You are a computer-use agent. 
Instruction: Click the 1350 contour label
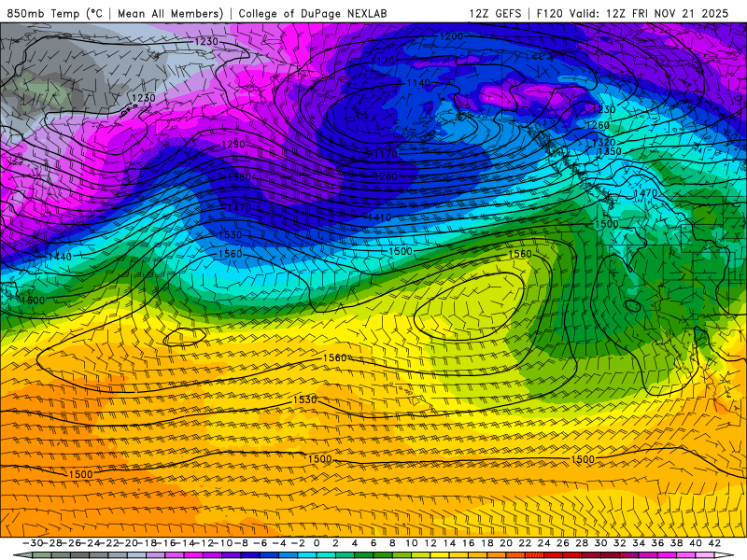coord(610,151)
